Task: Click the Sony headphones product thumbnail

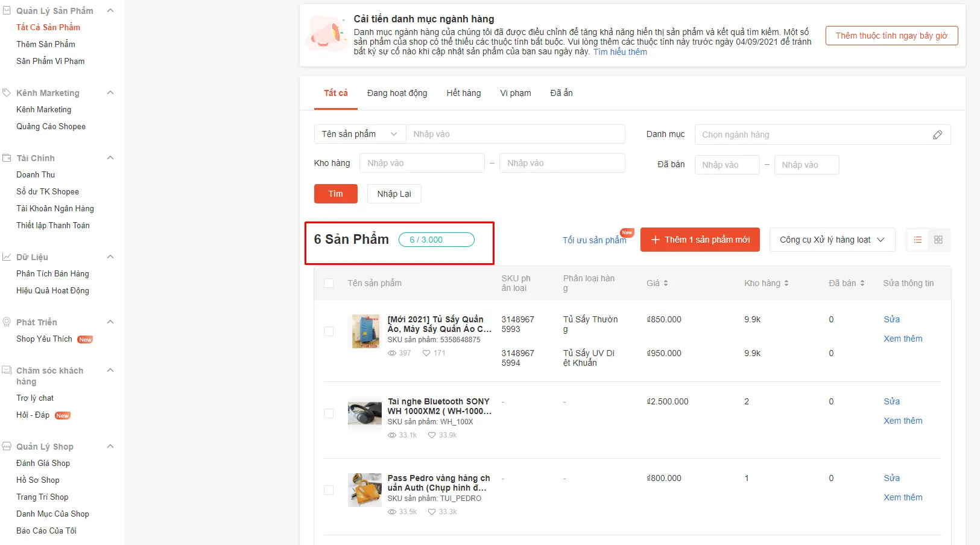Action: (x=365, y=415)
